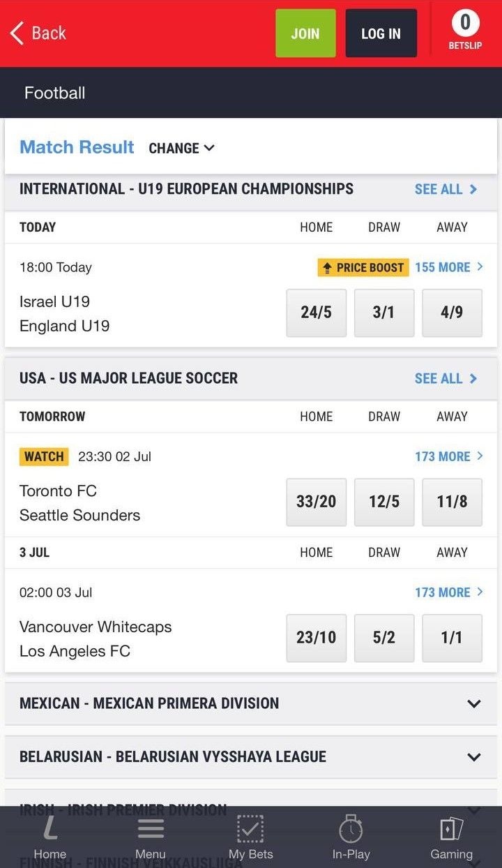Select Los Angeles FC away odds 1/1
Image resolution: width=502 pixels, height=868 pixels.
click(452, 638)
